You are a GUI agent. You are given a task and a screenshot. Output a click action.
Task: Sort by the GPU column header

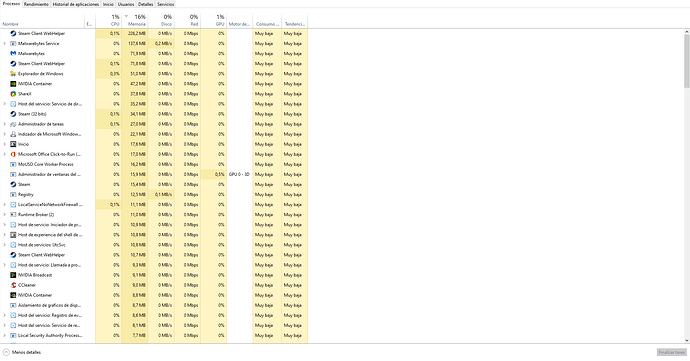(x=214, y=20)
